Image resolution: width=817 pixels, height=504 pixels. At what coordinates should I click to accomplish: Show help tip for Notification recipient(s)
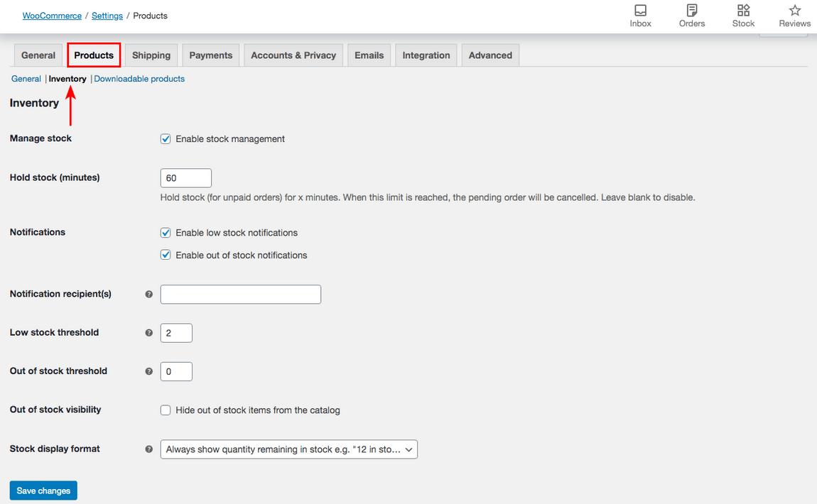(149, 294)
